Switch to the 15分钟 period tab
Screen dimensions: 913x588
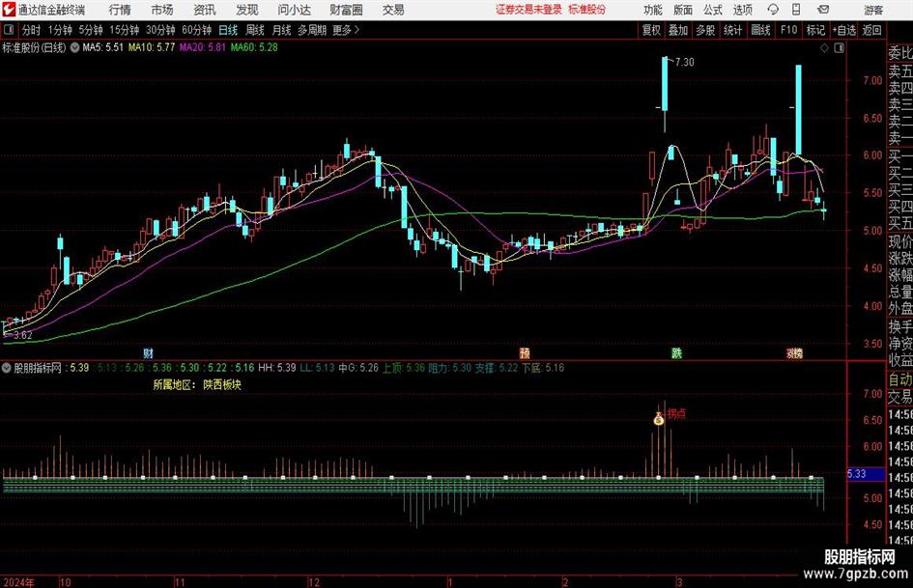pos(125,30)
